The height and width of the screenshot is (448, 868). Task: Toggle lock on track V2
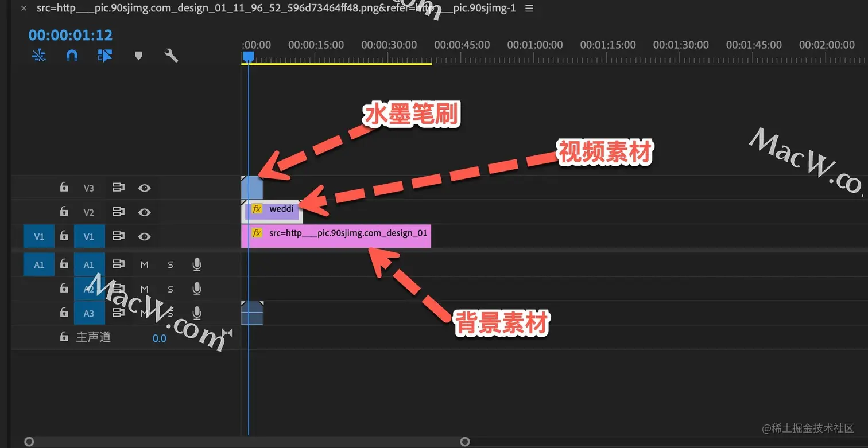(64, 212)
